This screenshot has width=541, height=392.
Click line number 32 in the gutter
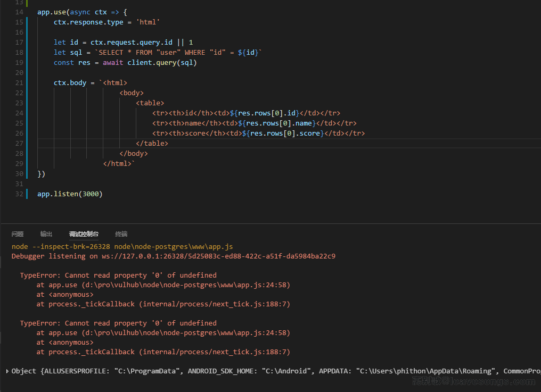pos(19,194)
